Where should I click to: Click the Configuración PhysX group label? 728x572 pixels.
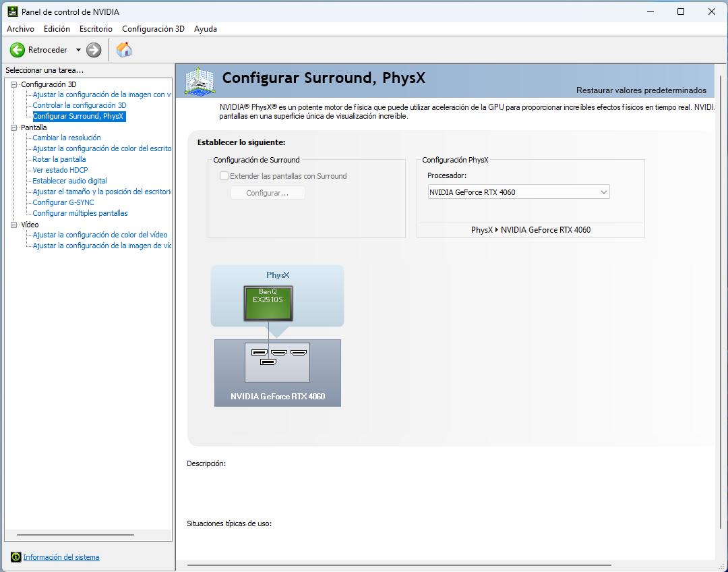tap(455, 160)
